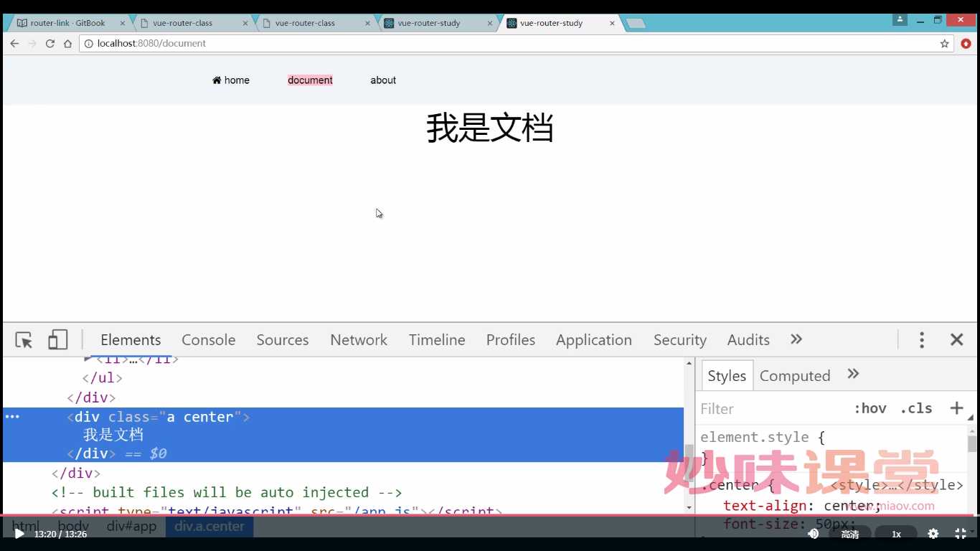Mute the video volume icon
The height and width of the screenshot is (551, 980).
tap(814, 534)
